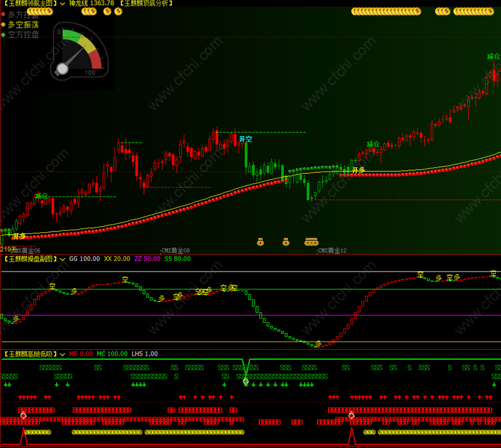Select the XX 20.00 parameter

click(x=117, y=259)
